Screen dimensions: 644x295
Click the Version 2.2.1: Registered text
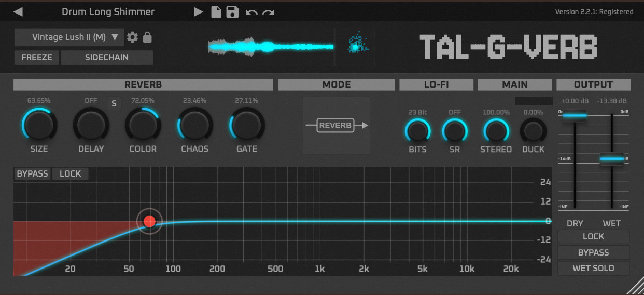tap(594, 11)
